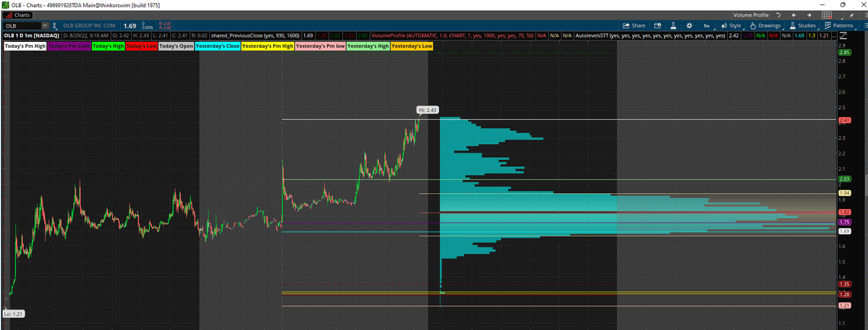Click the Today's High label

pos(108,46)
